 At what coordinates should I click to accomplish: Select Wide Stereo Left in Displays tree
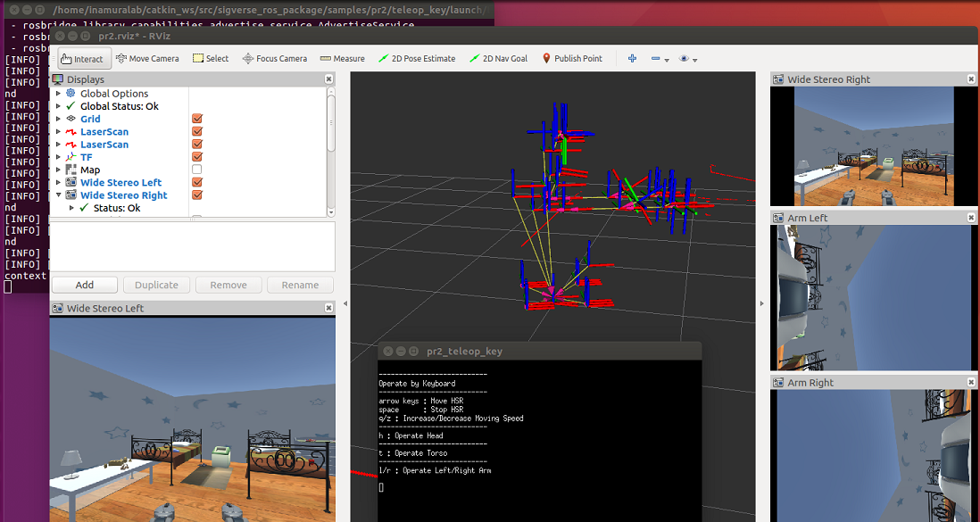tap(120, 183)
